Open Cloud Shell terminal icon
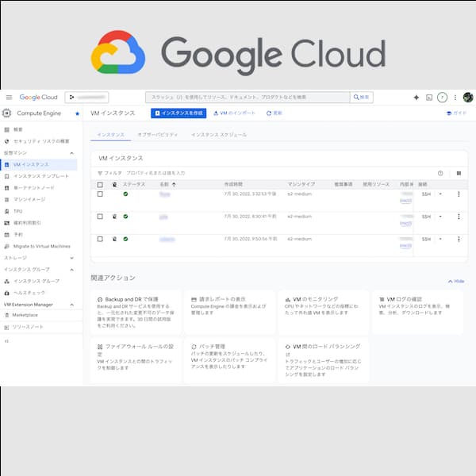The width and height of the screenshot is (476, 476). (429, 98)
